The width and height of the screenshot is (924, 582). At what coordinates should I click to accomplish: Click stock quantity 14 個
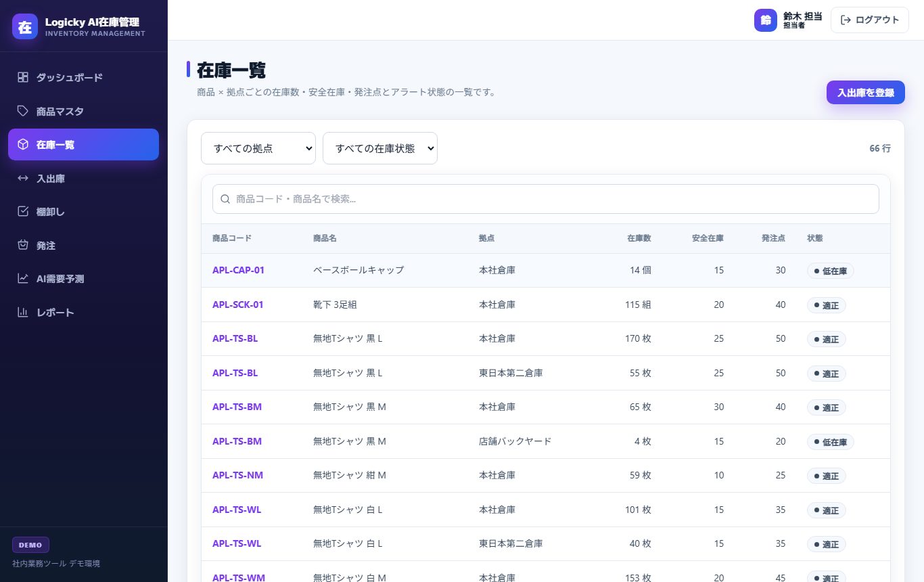(x=641, y=270)
